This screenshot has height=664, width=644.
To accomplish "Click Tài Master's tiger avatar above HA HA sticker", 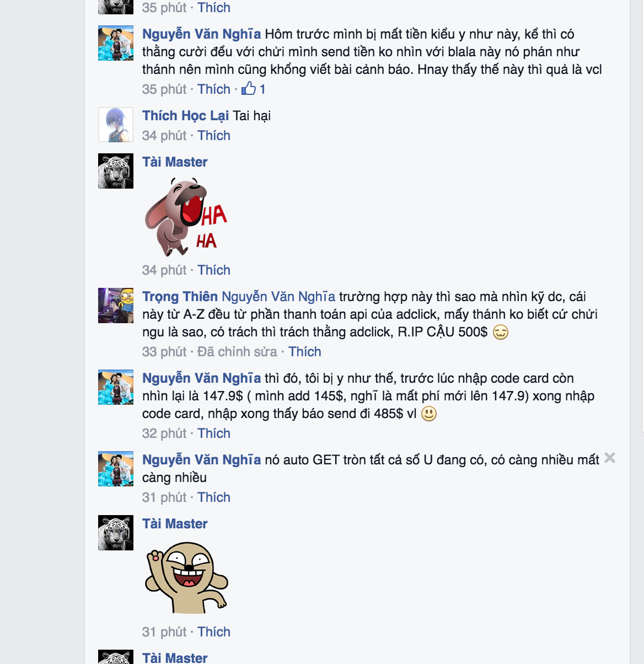I will 116,171.
